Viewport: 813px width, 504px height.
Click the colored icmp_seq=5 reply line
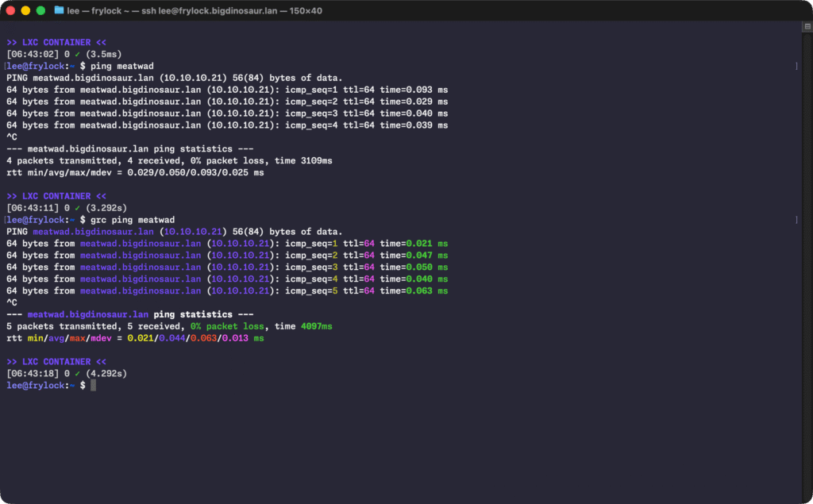tap(227, 290)
